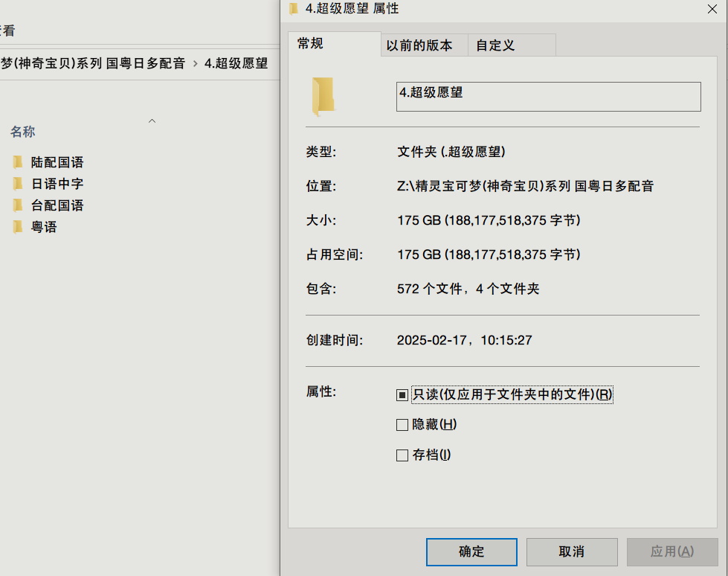Cancel the dialog with 取消
728x576 pixels.
click(571, 551)
